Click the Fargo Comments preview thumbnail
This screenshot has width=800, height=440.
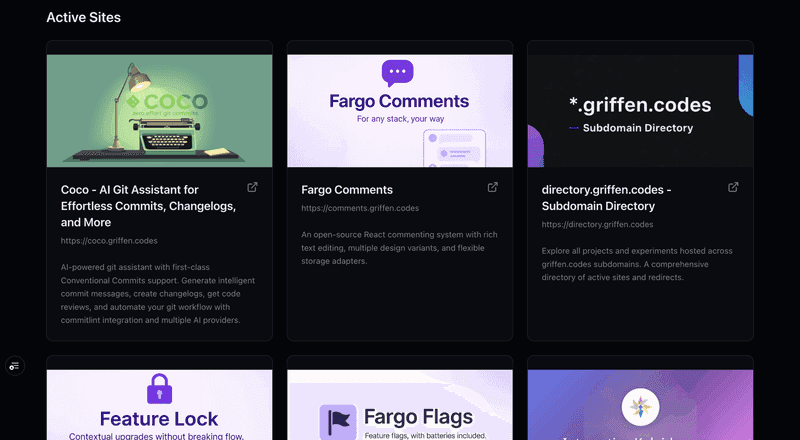point(400,111)
